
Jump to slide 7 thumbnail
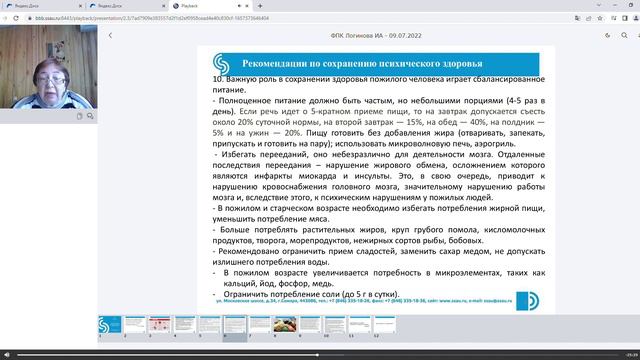pos(260,325)
